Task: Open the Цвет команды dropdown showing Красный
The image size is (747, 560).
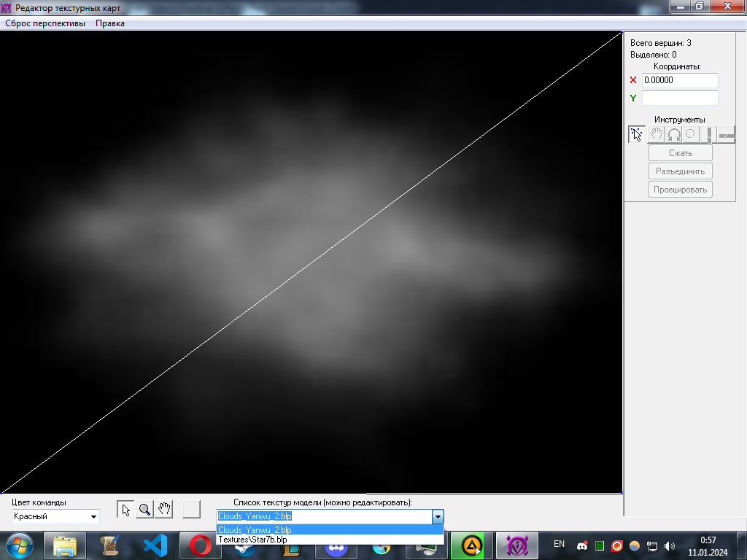Action: tap(55, 517)
